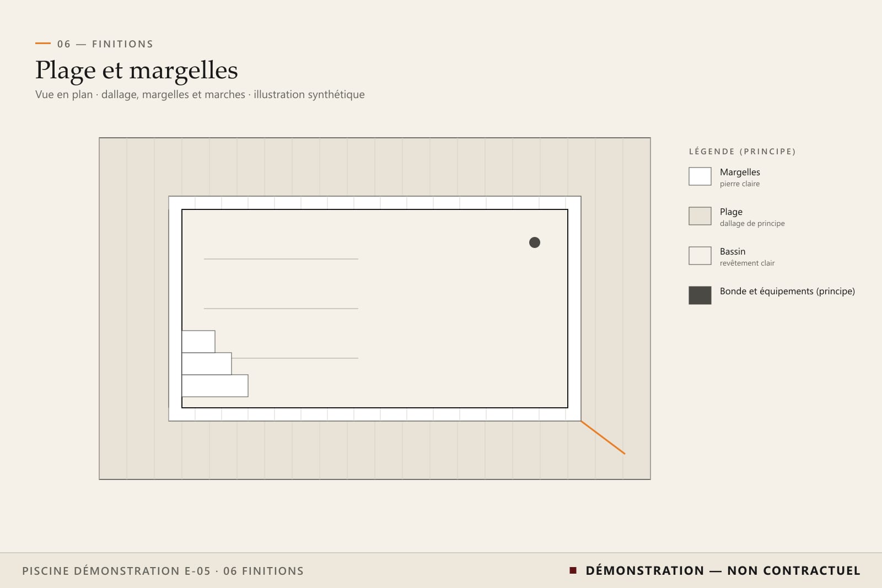882x588 pixels.
Task: Click the 'dallage de principe' caption
Action: click(x=752, y=224)
